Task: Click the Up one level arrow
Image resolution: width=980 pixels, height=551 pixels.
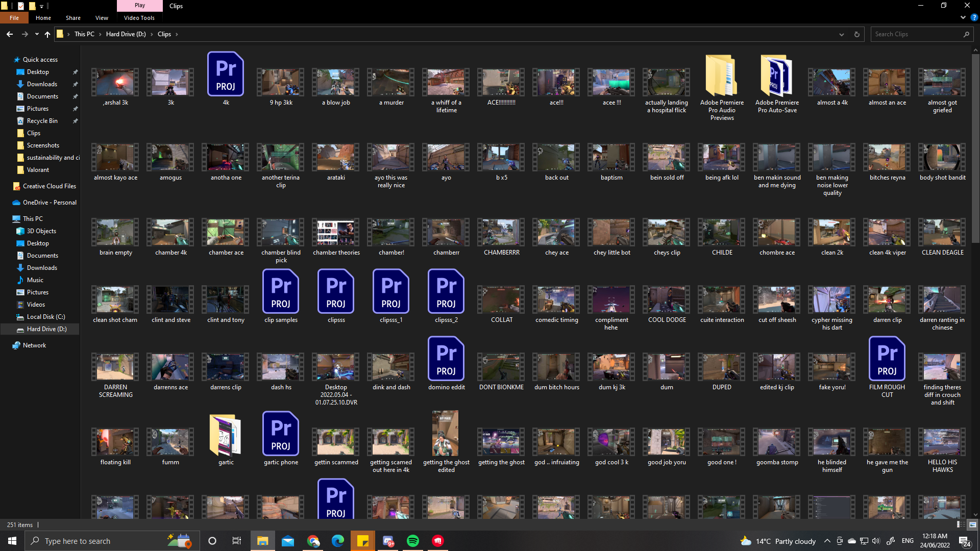Action: click(47, 34)
